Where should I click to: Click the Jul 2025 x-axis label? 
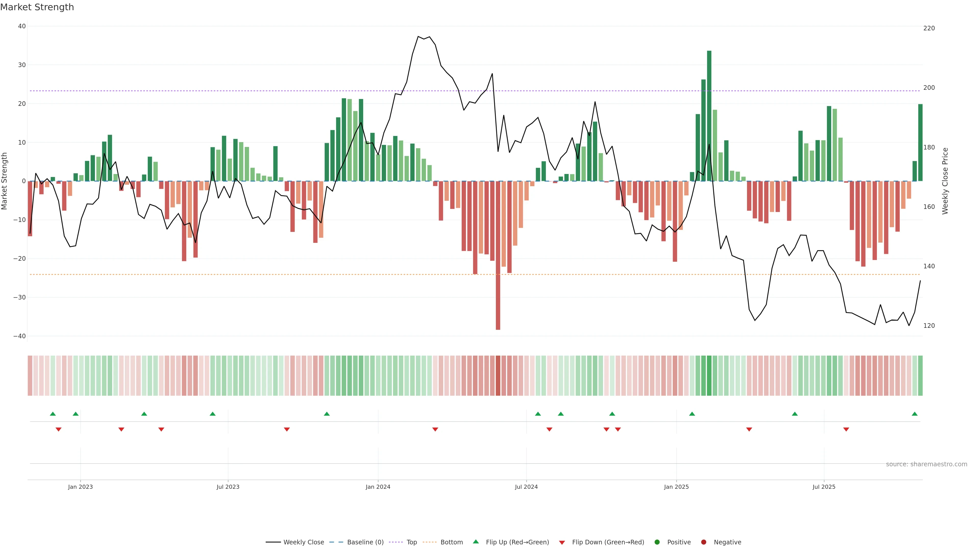(x=824, y=487)
